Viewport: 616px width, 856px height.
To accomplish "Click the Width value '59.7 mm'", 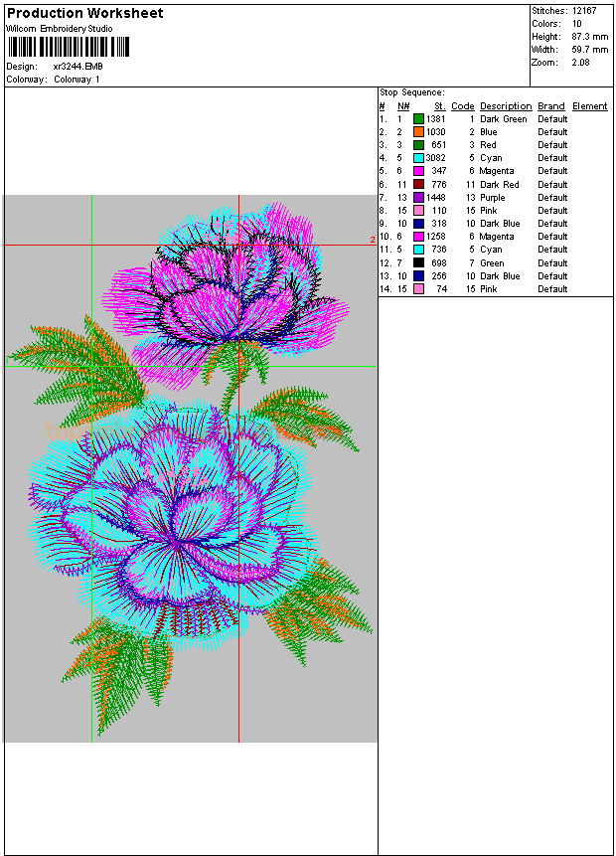I will [590, 50].
